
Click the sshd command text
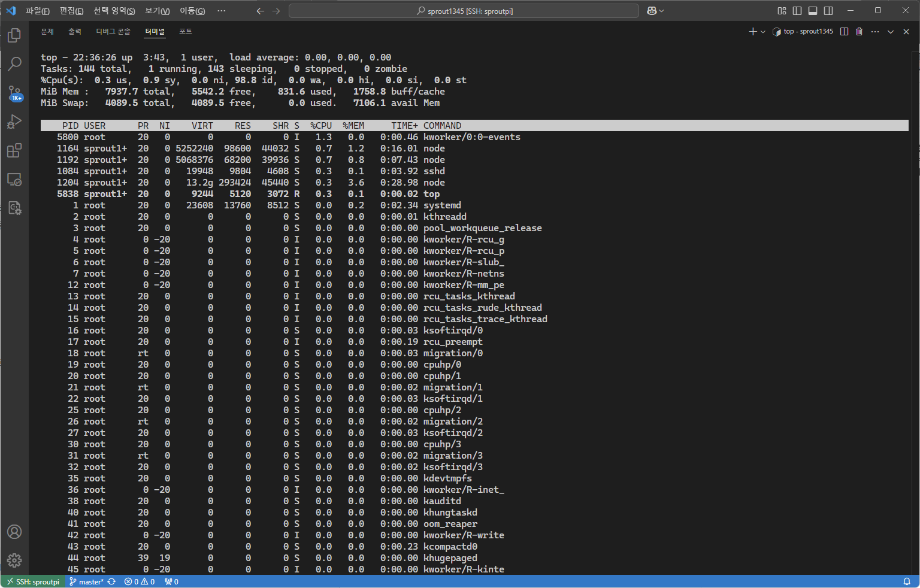click(434, 171)
